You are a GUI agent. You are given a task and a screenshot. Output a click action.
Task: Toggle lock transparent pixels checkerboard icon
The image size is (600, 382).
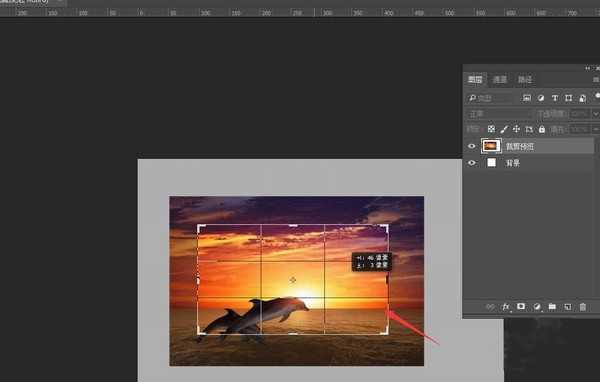tap(491, 129)
